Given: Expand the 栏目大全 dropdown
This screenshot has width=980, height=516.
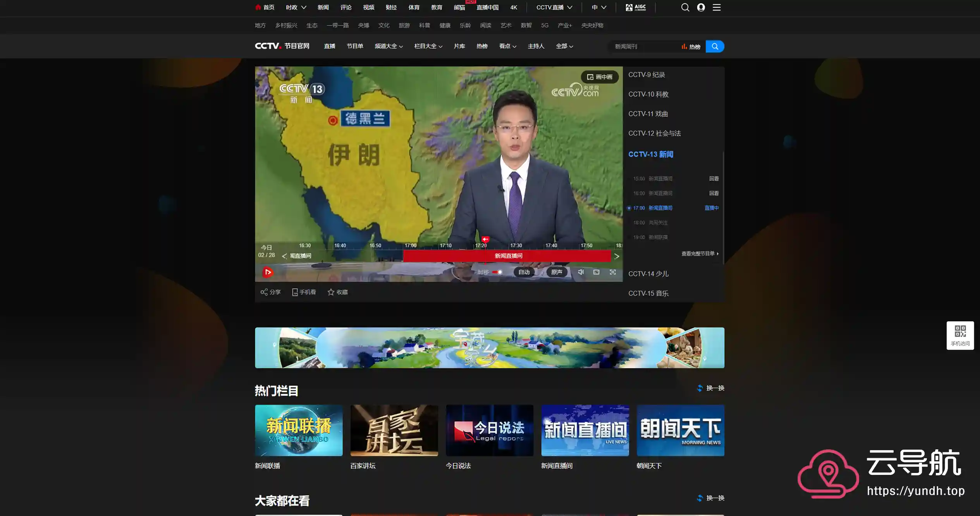Looking at the screenshot, I should (428, 46).
